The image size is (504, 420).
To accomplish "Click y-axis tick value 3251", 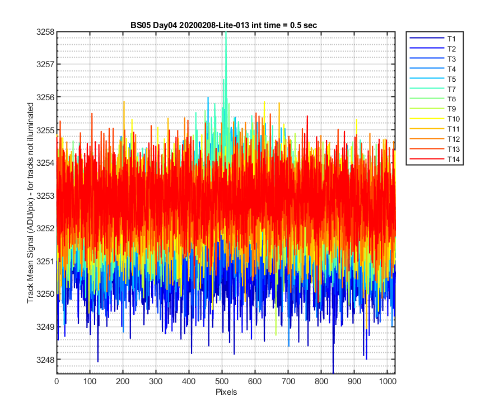I will pos(45,262).
